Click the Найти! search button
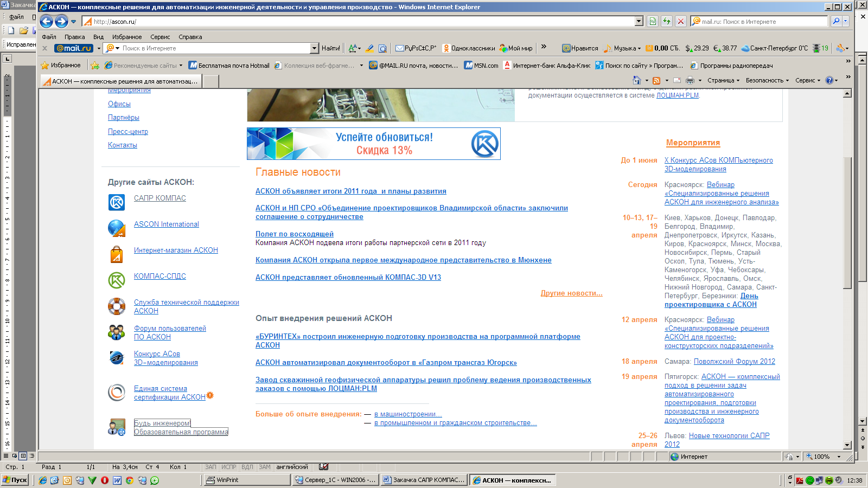Viewport: 868px width, 488px height. click(331, 48)
